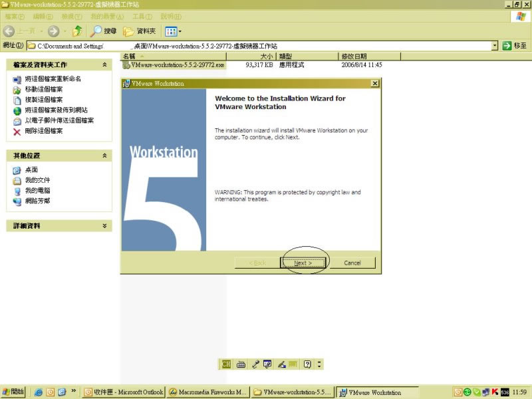Open the Views dropdown in the toolbar
The height and width of the screenshot is (399, 532).
click(173, 31)
